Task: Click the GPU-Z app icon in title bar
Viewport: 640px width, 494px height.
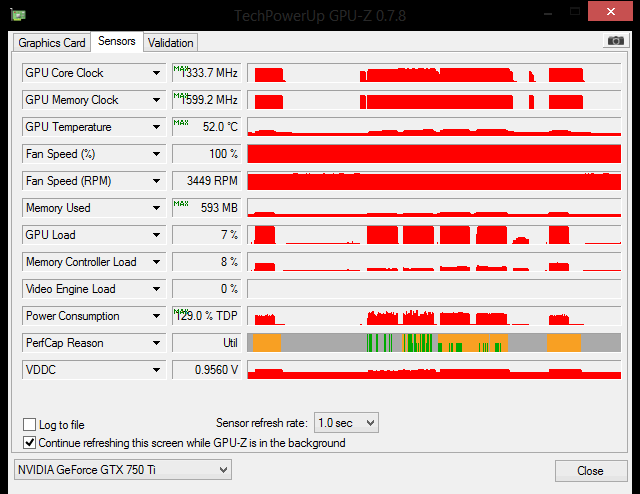Action: 18,16
